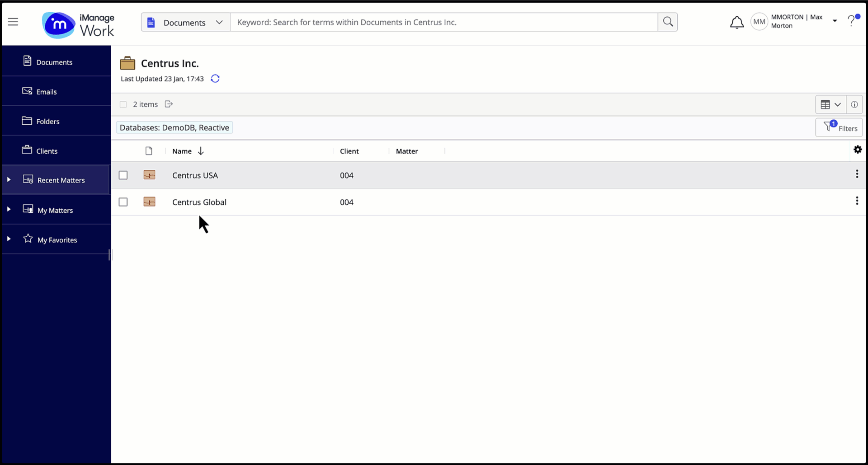The height and width of the screenshot is (465, 868).
Task: Click the info panel icon above the list
Action: [854, 104]
